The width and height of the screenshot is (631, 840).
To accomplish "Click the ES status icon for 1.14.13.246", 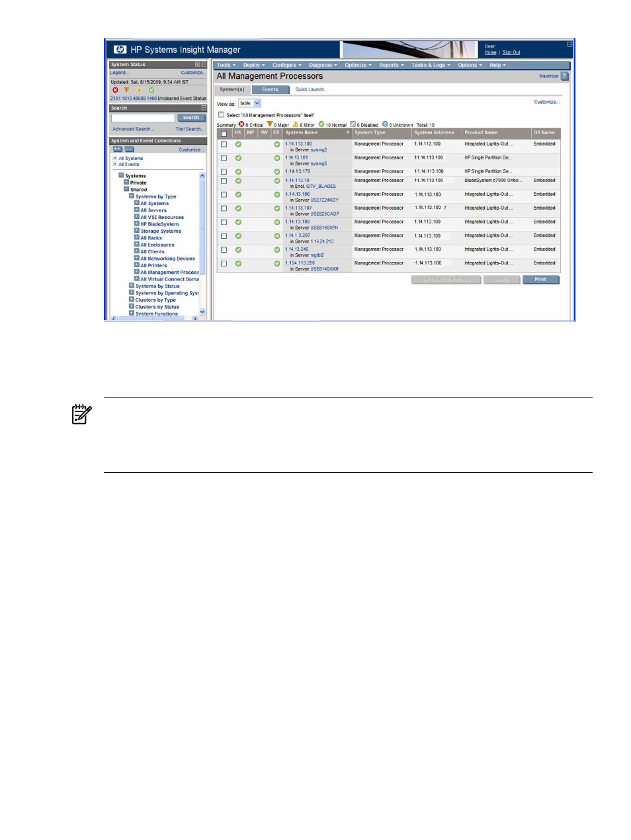I will pos(277,250).
